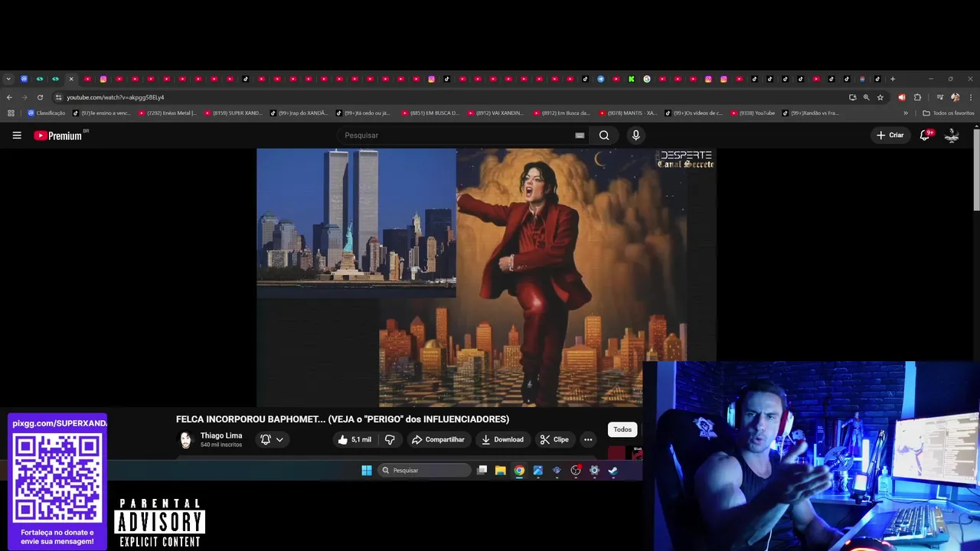Reload the page with the refresh icon
980x551 pixels.
pyautogui.click(x=40, y=97)
